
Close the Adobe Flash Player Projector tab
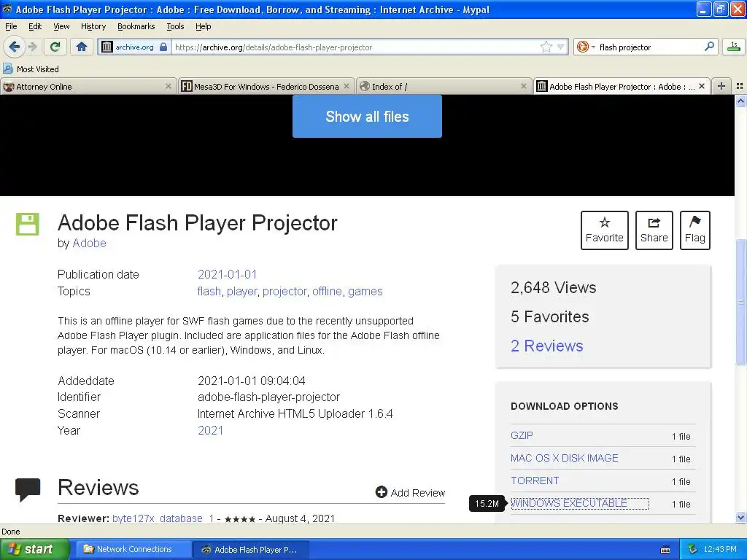702,86
